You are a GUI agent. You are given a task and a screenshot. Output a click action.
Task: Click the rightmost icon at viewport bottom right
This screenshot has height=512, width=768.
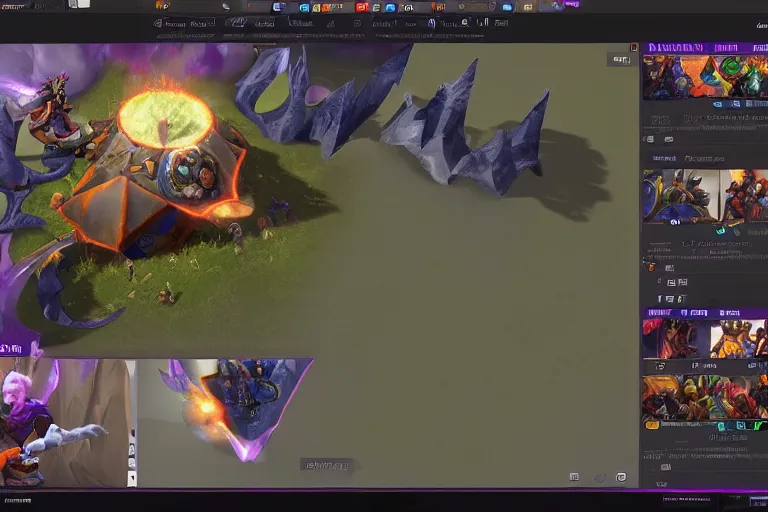pyautogui.click(x=621, y=477)
